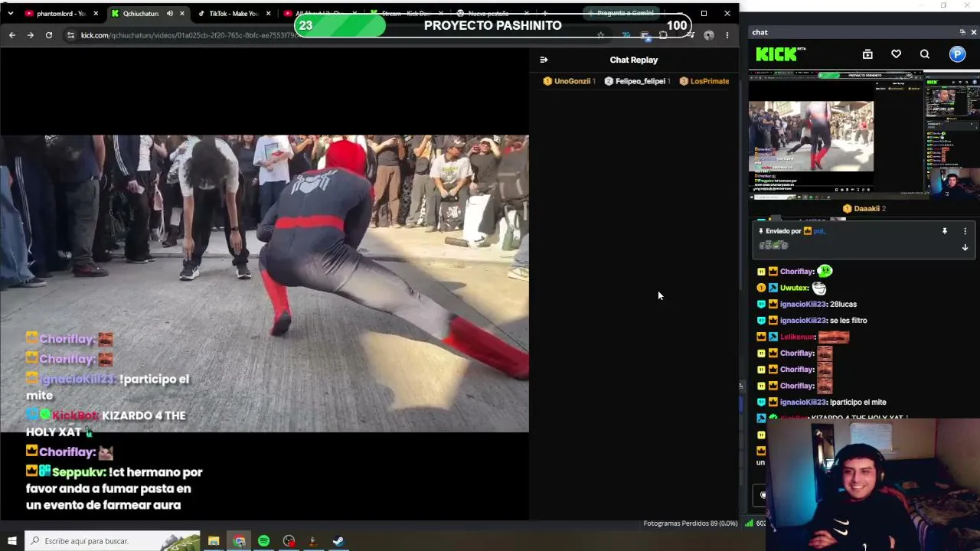Close the phantomlord YouTube tab
The image size is (980, 551).
coord(96,13)
